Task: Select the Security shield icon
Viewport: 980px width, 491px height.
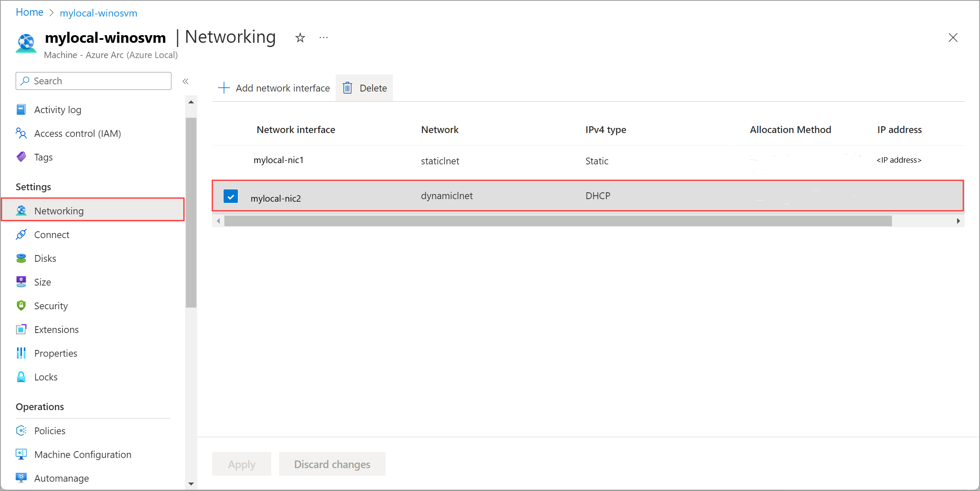Action: click(21, 306)
